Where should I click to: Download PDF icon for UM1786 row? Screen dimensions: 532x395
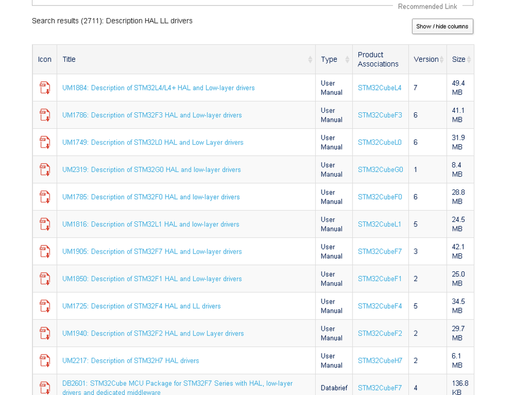coord(45,115)
